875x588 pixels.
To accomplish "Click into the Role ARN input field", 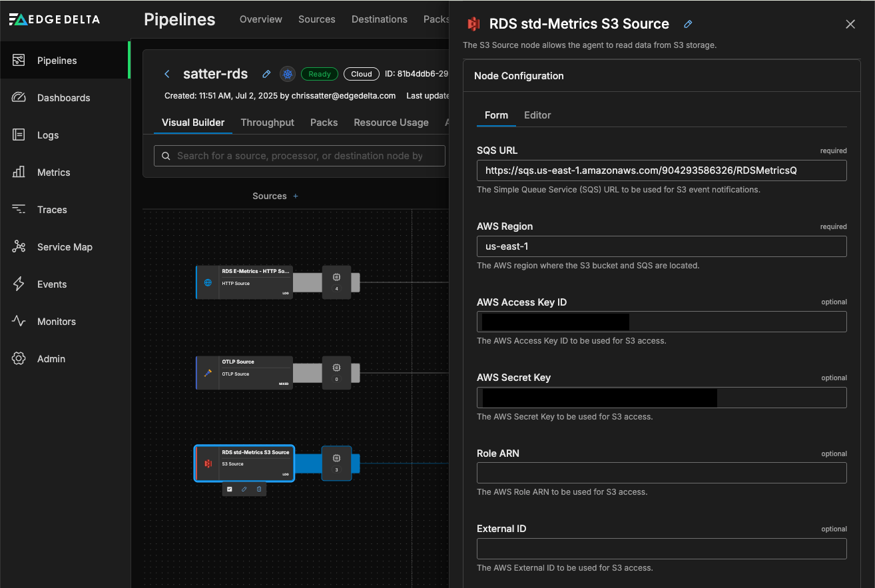I will click(x=661, y=473).
